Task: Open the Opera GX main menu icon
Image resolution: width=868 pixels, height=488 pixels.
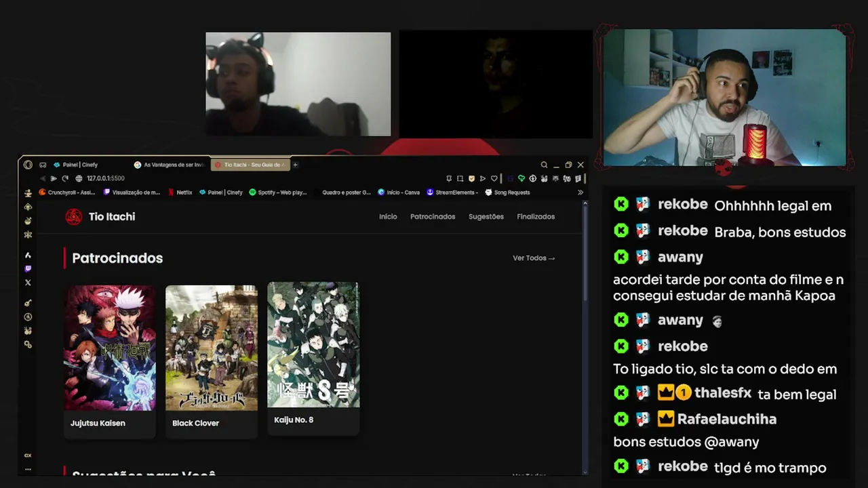Action: point(28,165)
